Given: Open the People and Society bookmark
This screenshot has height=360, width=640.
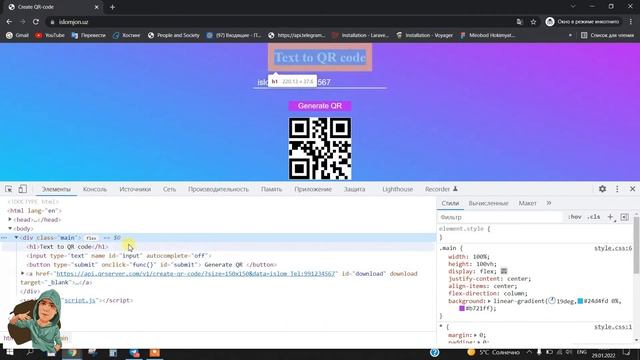Looking at the screenshot, I should (x=173, y=36).
